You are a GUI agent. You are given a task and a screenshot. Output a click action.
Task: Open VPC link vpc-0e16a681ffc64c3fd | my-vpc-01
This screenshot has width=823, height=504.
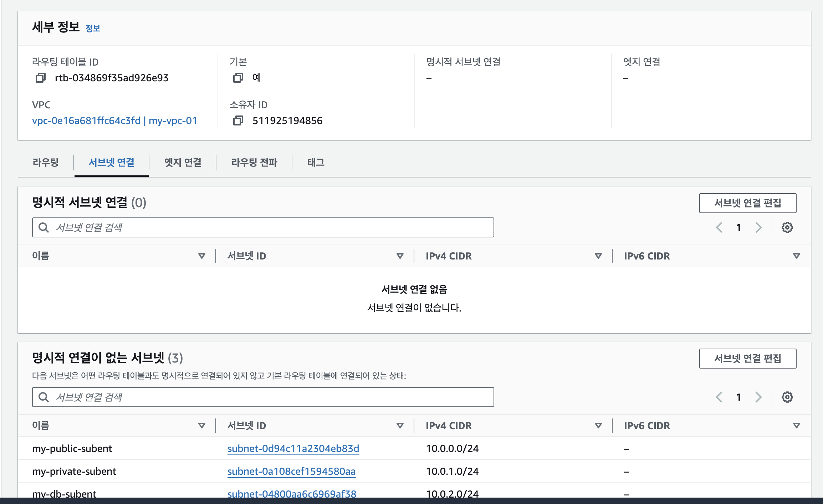click(114, 121)
